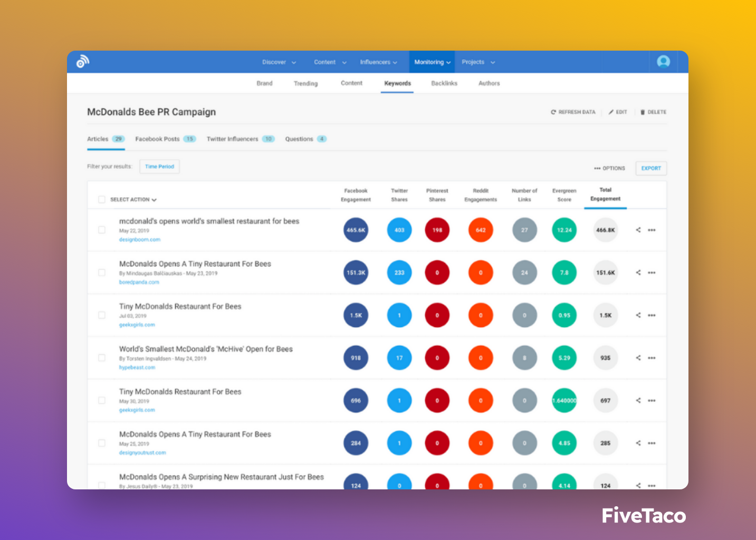Click the Edit pencil button
756x540 pixels.
coord(618,112)
